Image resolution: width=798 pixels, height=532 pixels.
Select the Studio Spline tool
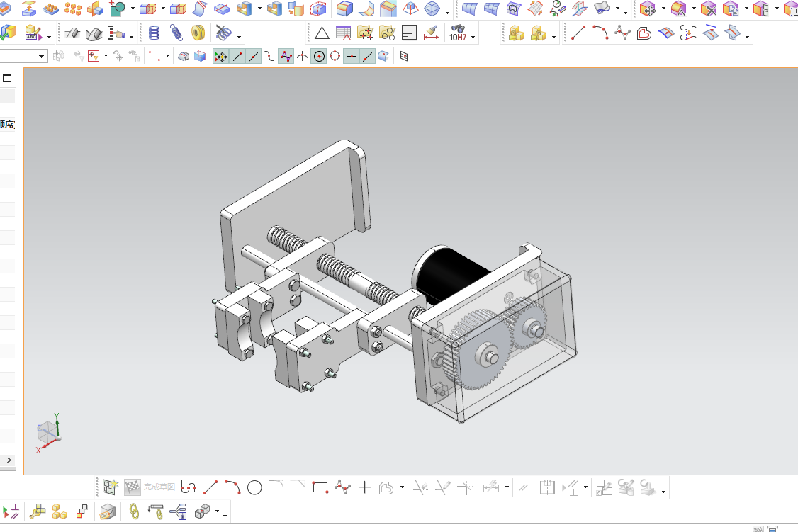[x=622, y=33]
